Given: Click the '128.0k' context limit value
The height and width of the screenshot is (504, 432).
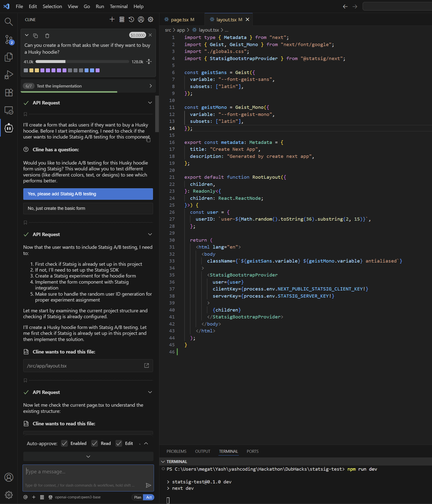Looking at the screenshot, I should [137, 62].
